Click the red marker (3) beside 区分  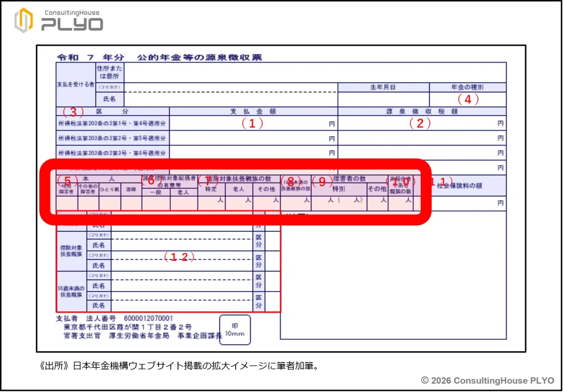click(72, 112)
